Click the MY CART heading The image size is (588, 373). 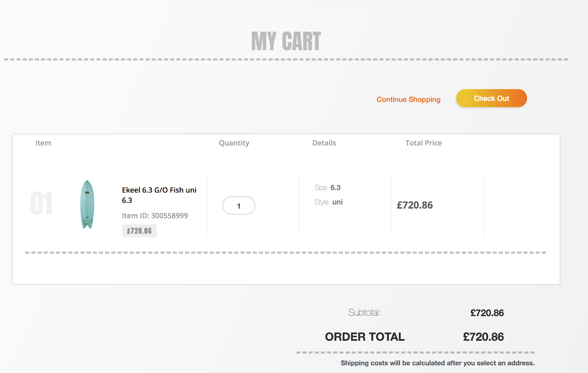point(286,41)
